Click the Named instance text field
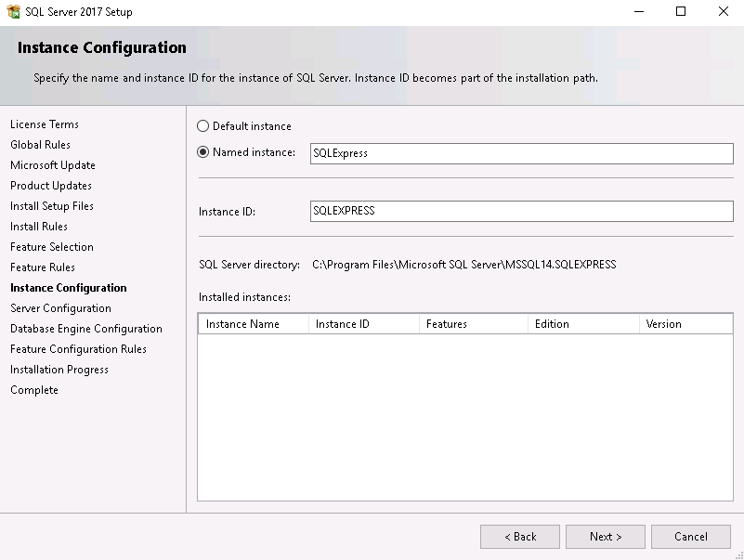744x560 pixels. 521,153
